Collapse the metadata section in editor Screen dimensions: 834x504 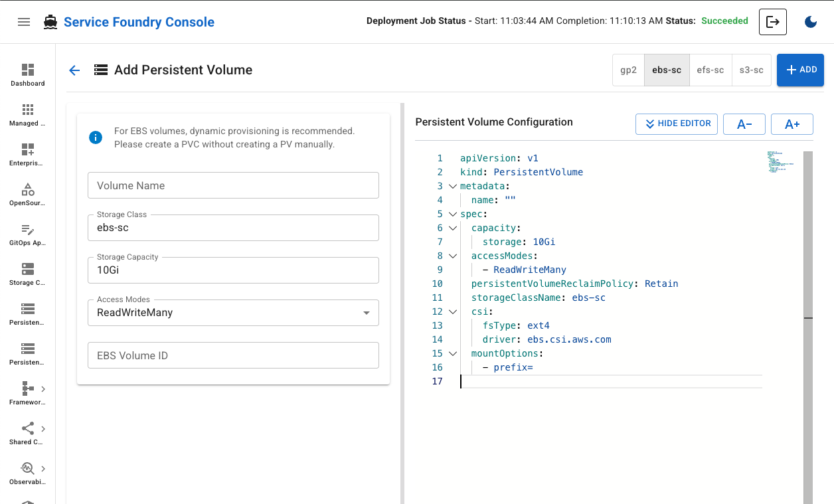click(453, 187)
